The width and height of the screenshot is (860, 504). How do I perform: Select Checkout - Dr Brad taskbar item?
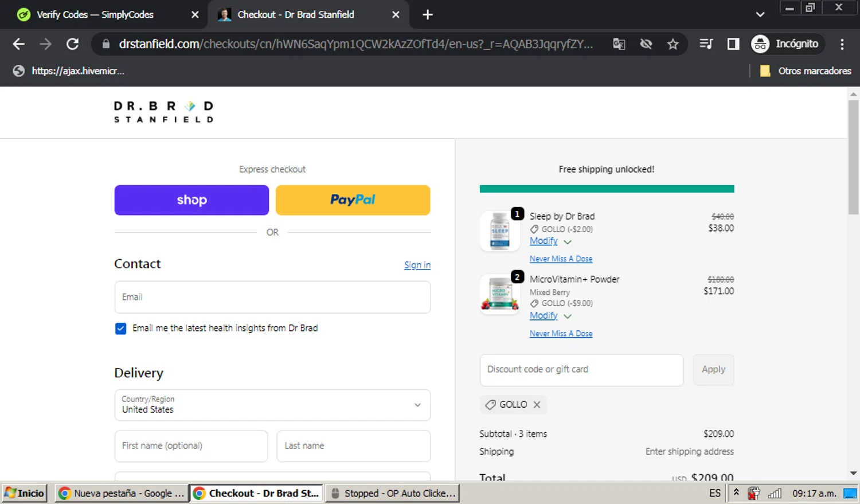[x=256, y=493]
